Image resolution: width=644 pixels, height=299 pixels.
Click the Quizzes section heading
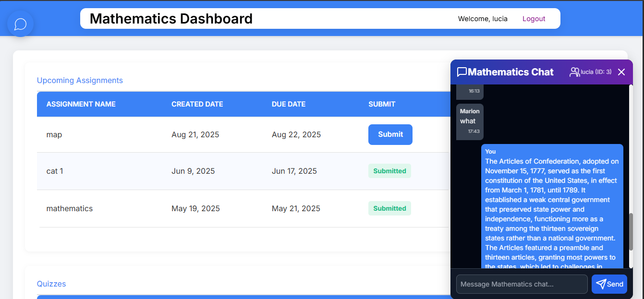point(51,284)
